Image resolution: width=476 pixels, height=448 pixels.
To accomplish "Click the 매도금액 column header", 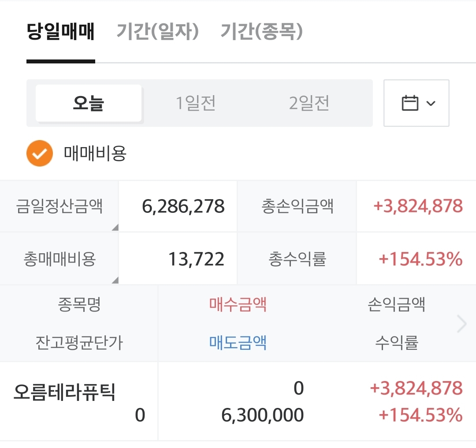I will (238, 342).
